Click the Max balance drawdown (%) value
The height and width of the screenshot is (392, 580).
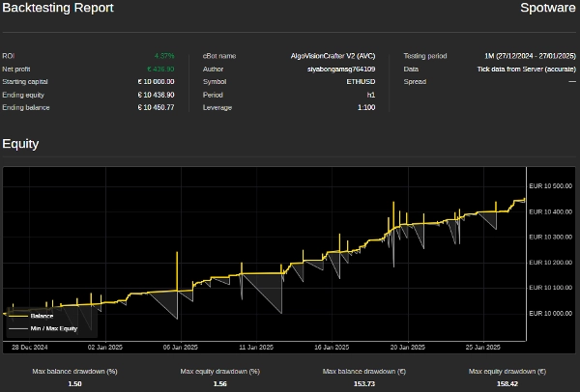74,384
